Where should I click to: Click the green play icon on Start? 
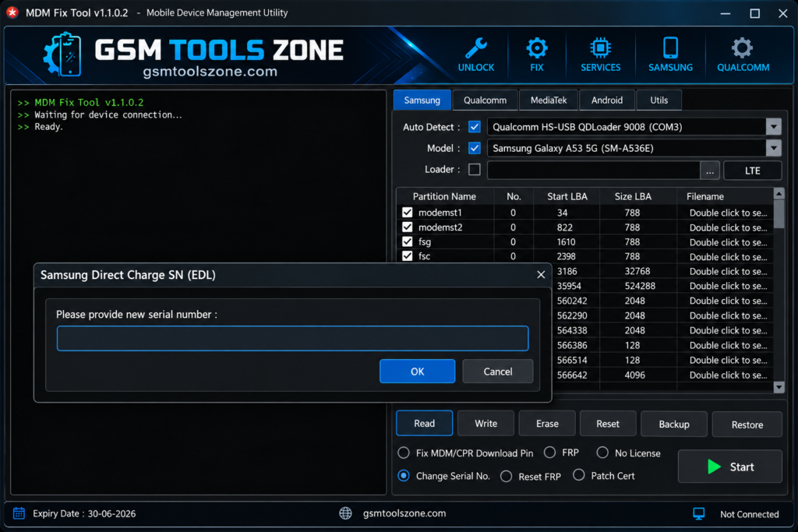coord(714,467)
